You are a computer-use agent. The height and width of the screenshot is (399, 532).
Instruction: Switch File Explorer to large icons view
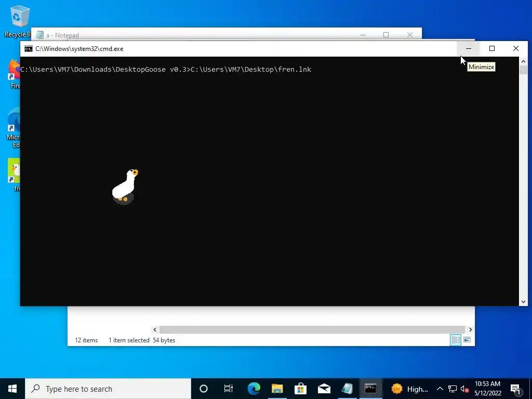coord(467,340)
